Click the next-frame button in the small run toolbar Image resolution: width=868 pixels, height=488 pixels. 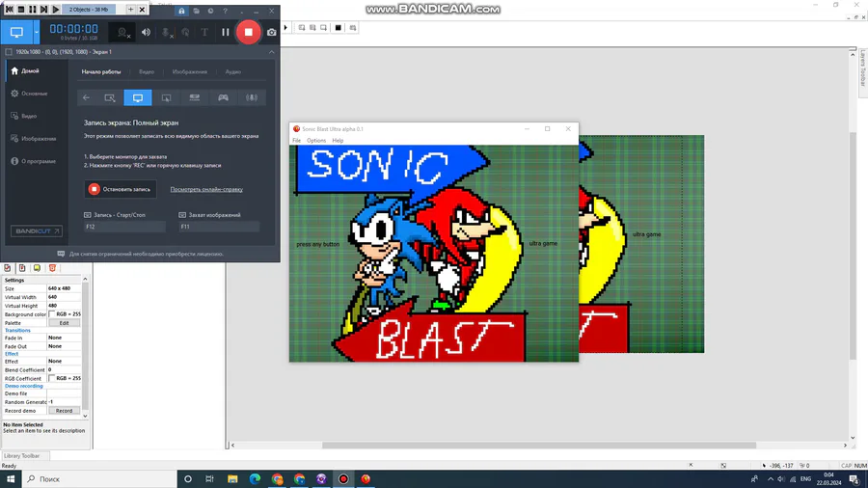(44, 10)
